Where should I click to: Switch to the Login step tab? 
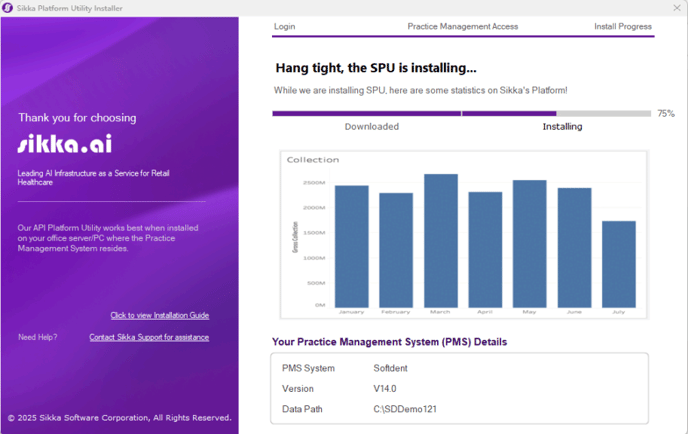click(x=284, y=27)
